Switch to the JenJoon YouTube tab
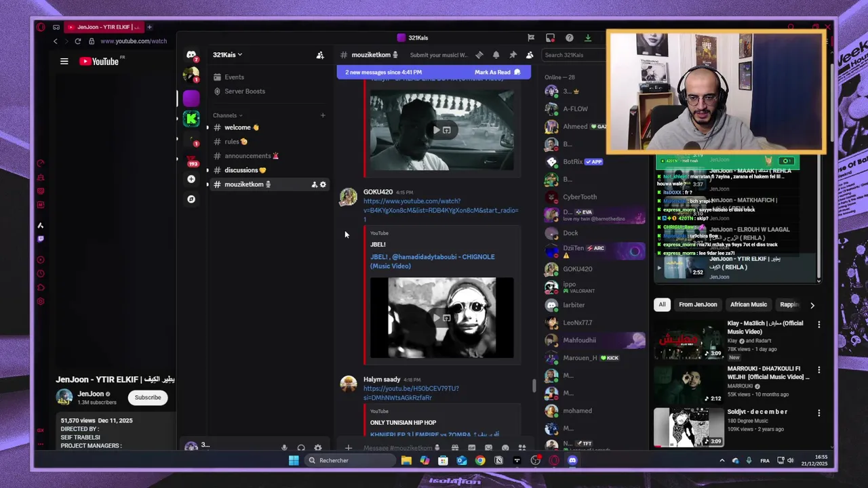Screen dimensions: 868x488 tap(104, 27)
